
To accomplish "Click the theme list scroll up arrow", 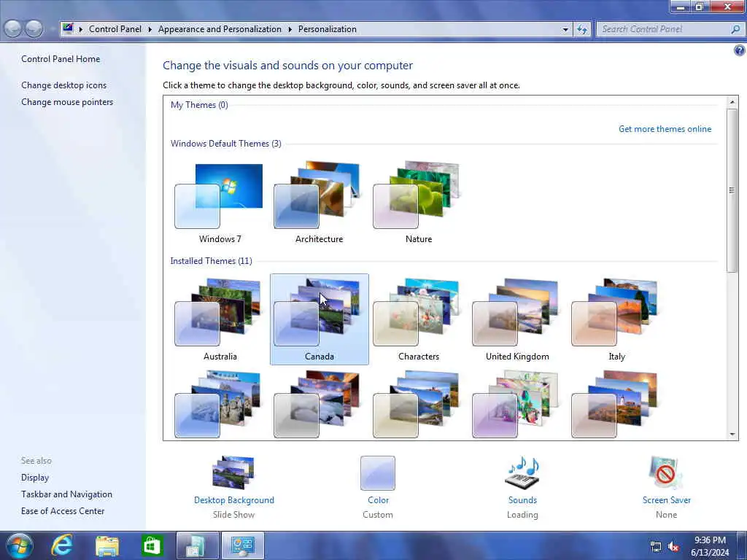I will coord(732,102).
